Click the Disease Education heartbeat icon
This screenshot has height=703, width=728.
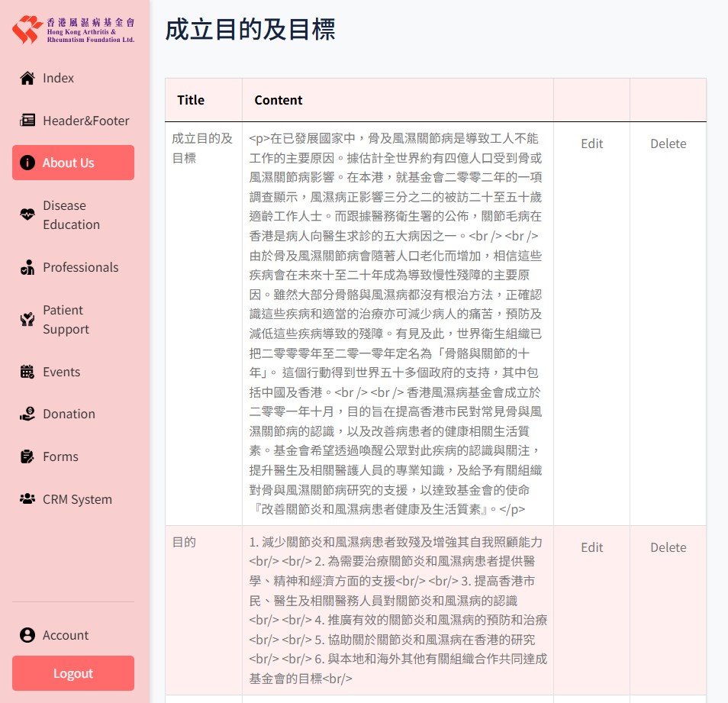pos(27,214)
